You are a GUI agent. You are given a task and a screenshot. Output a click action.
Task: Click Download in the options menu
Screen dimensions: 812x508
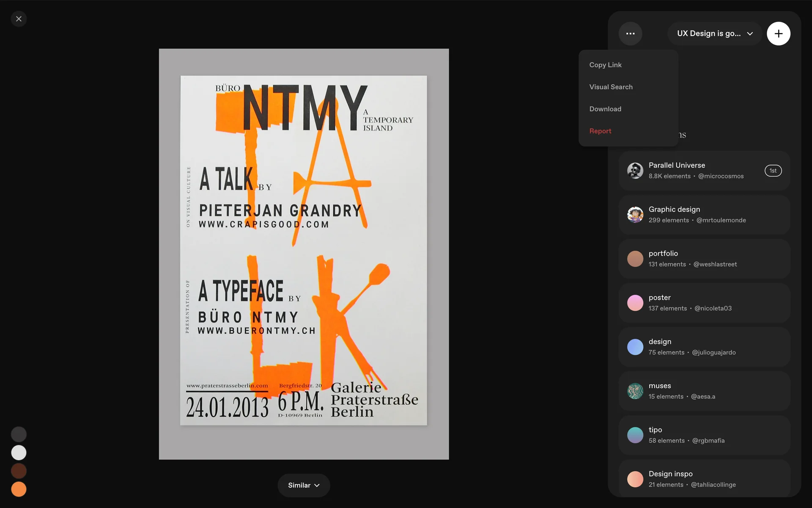point(605,109)
